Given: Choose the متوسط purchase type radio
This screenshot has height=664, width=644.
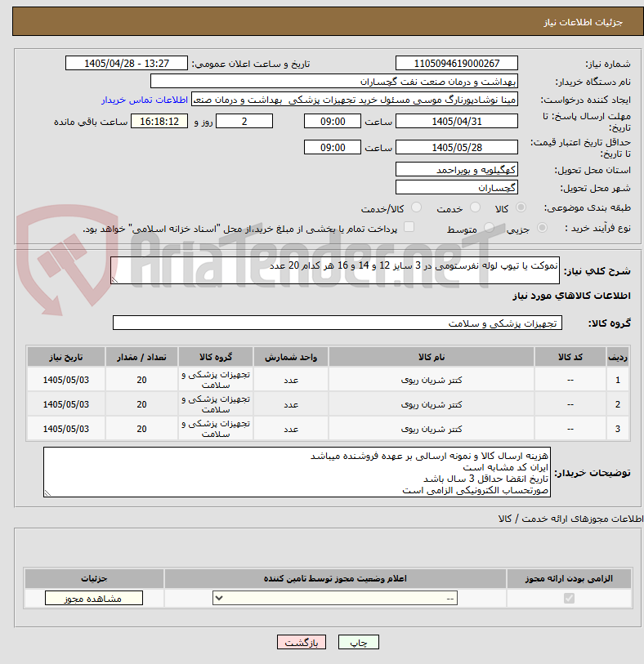Looking at the screenshot, I should pos(490,228).
